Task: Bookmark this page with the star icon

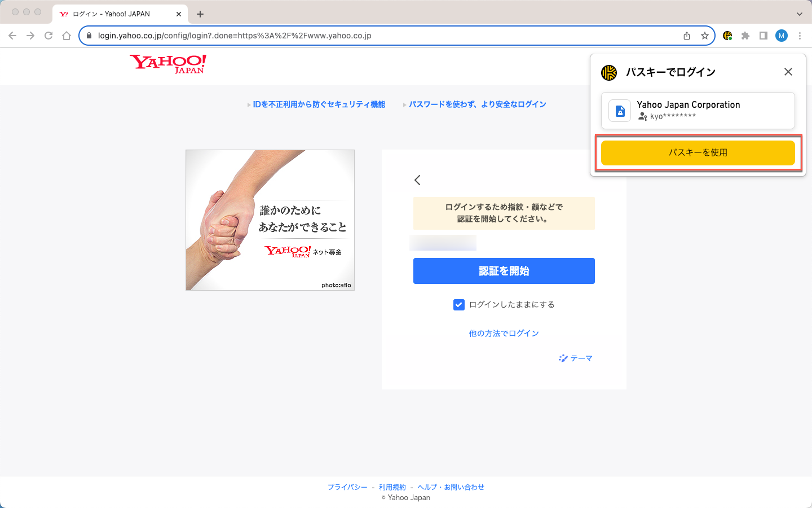Action: click(x=705, y=36)
